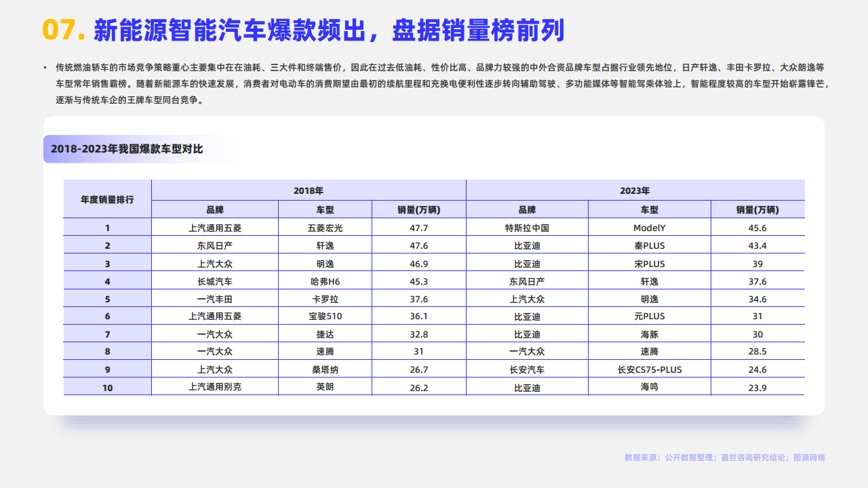868x488 pixels.
Task: Click the sales value 34.6
Action: pyautogui.click(x=757, y=299)
